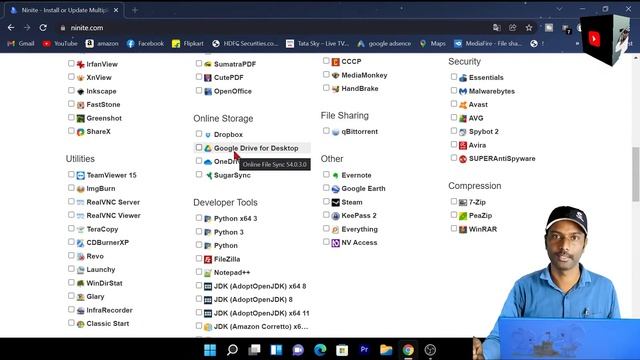Enable the OneDrive checkbox

pyautogui.click(x=199, y=161)
